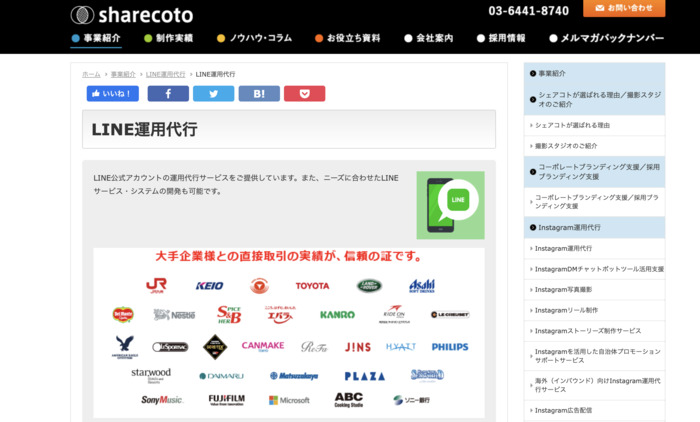Click the ホーム breadcrumb link

click(x=91, y=74)
